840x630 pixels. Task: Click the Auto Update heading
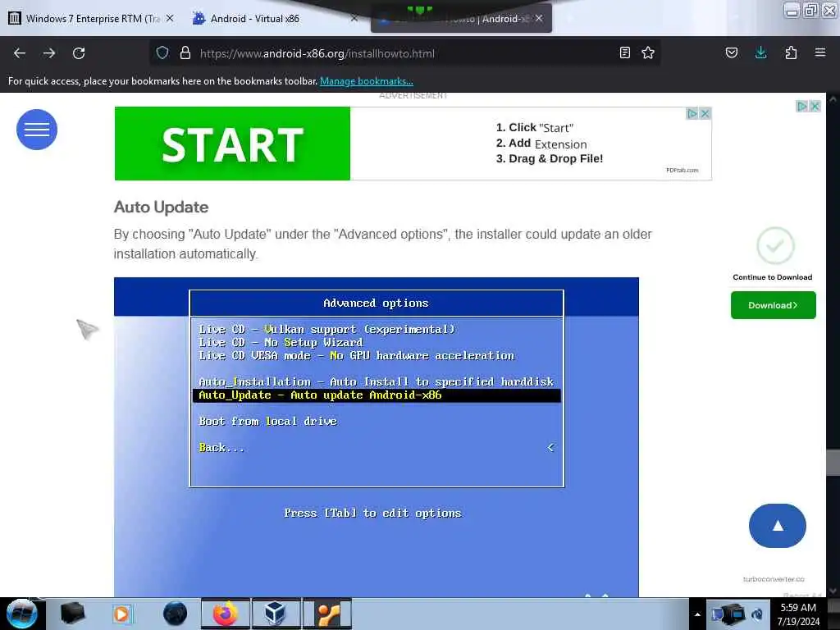point(162,207)
